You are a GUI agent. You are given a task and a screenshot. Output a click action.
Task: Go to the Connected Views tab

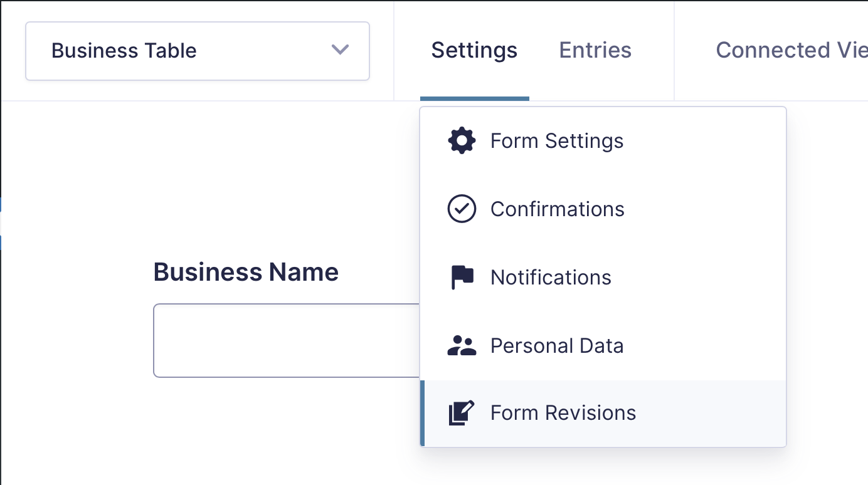pyautogui.click(x=791, y=50)
